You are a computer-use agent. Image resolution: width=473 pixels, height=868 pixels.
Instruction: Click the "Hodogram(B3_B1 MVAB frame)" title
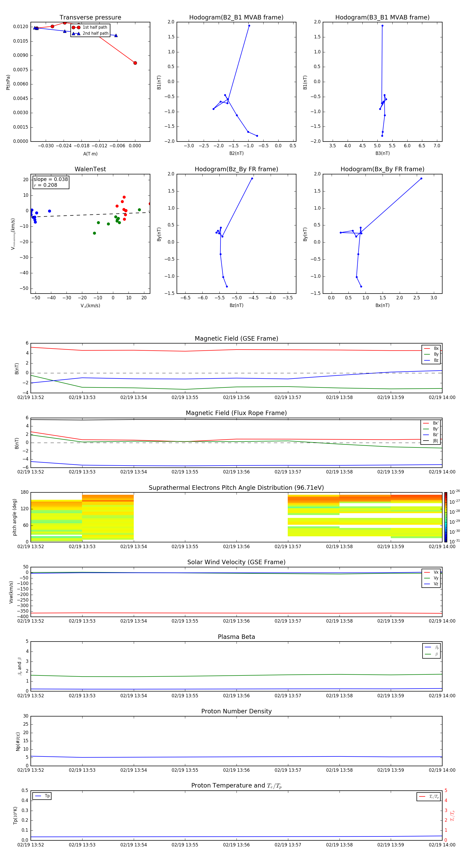coord(382,18)
